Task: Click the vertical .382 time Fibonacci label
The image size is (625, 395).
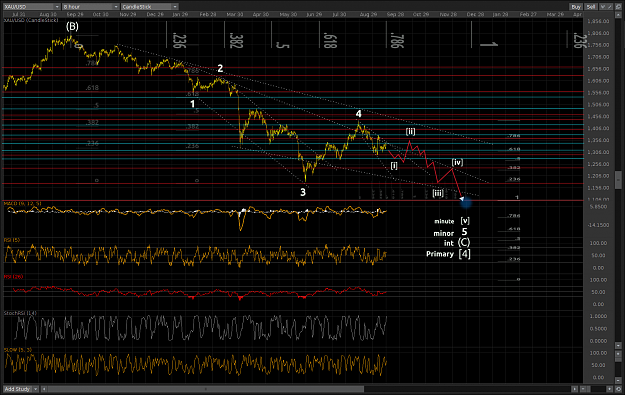Action: 236,41
